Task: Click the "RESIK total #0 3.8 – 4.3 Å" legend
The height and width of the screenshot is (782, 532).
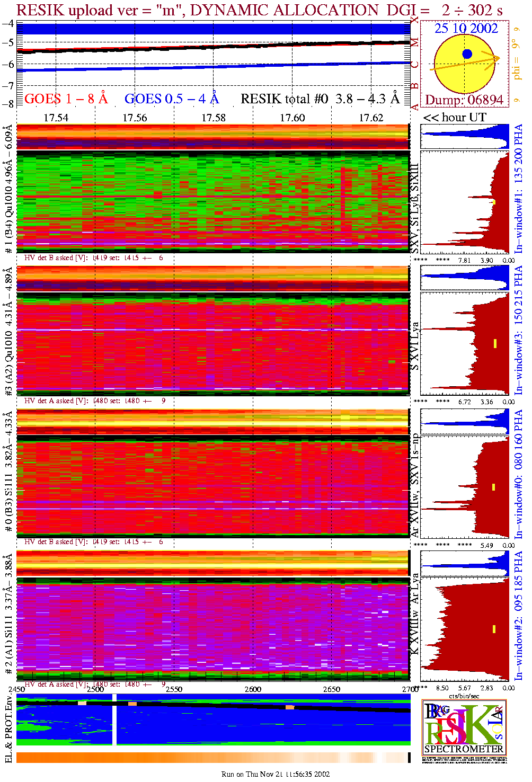Action: [320, 99]
